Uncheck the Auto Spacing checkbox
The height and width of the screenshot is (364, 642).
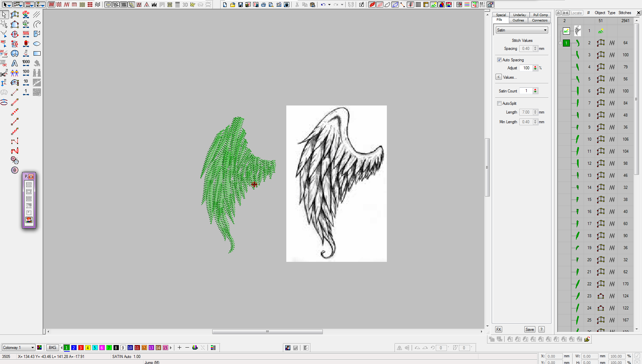(x=500, y=60)
